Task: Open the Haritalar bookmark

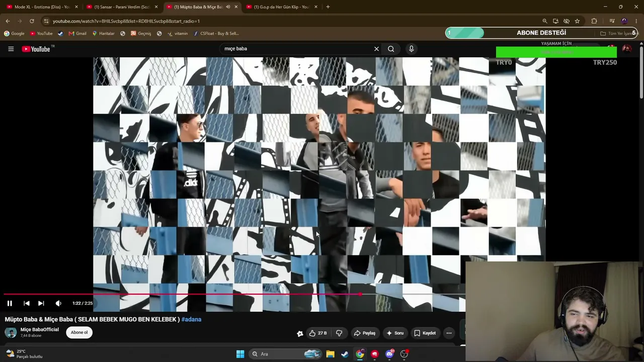Action: click(x=103, y=34)
